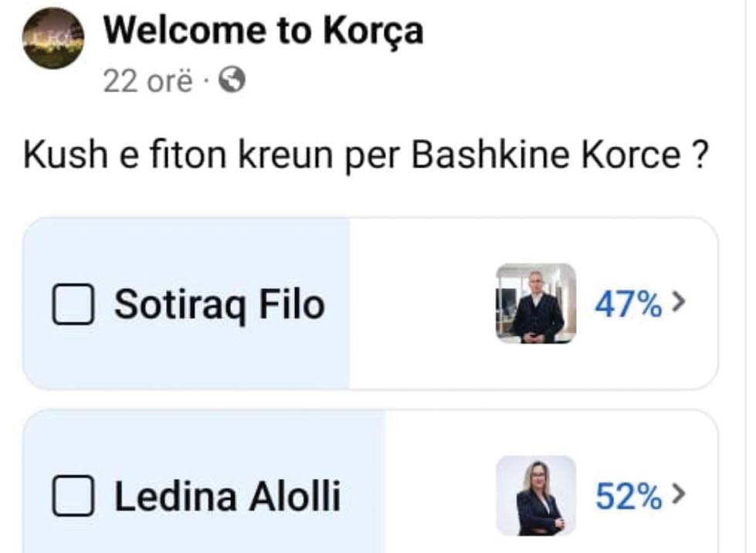Click the 47% vote percentage
This screenshot has width=756, height=553.
(x=628, y=305)
